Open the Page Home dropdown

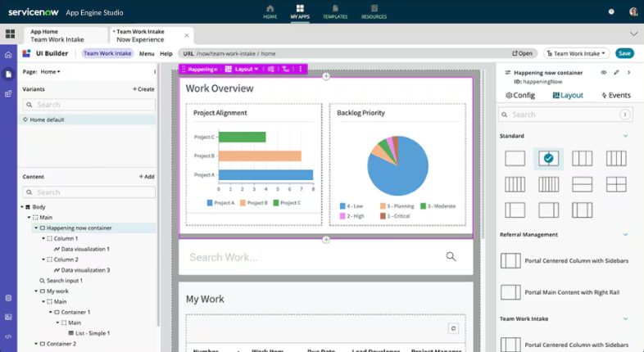[50, 71]
